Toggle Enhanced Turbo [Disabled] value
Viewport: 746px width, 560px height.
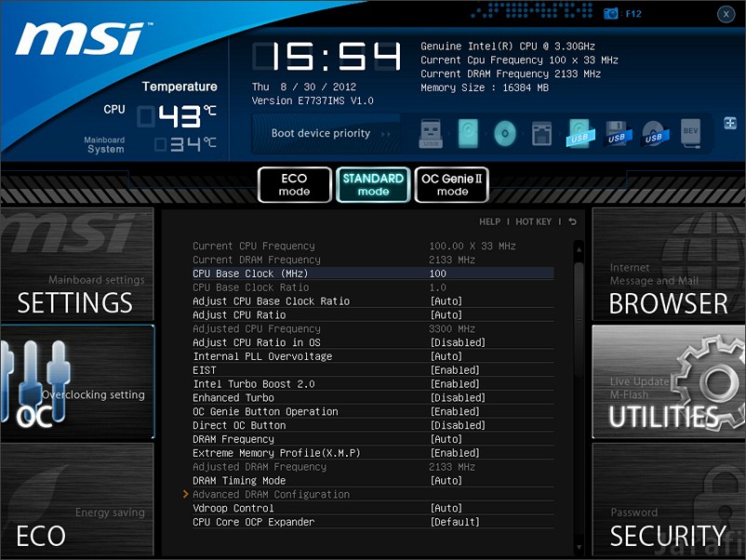point(458,398)
